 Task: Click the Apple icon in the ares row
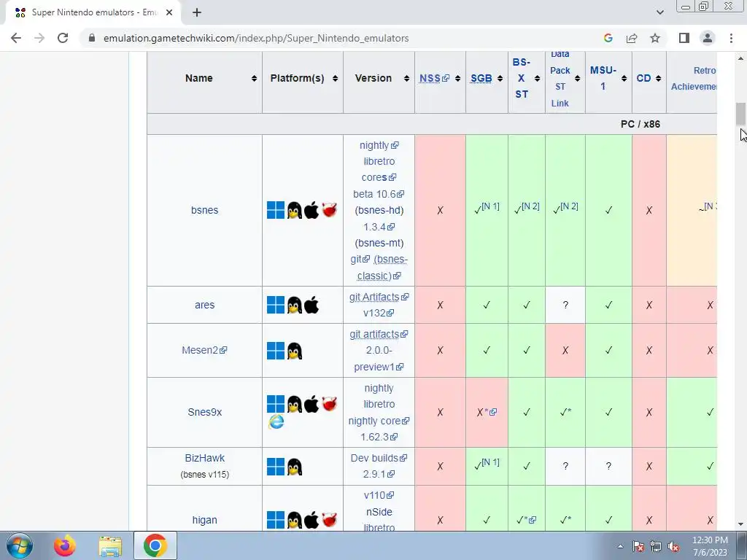(x=311, y=305)
